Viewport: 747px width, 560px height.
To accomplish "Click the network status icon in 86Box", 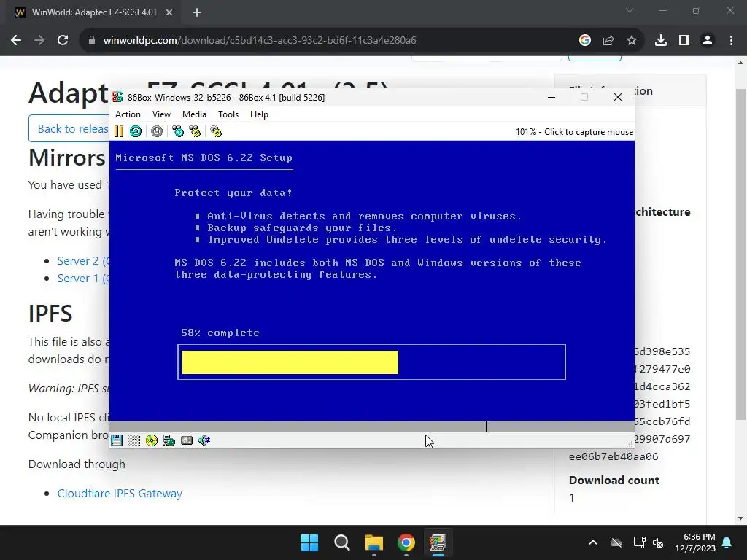I will pyautogui.click(x=169, y=440).
